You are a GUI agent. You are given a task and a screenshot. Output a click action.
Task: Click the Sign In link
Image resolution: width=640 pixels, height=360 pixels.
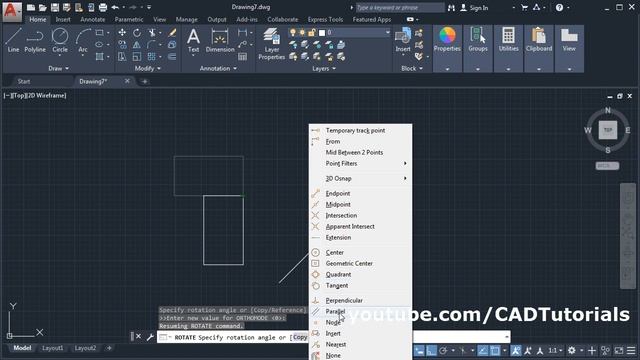[478, 8]
